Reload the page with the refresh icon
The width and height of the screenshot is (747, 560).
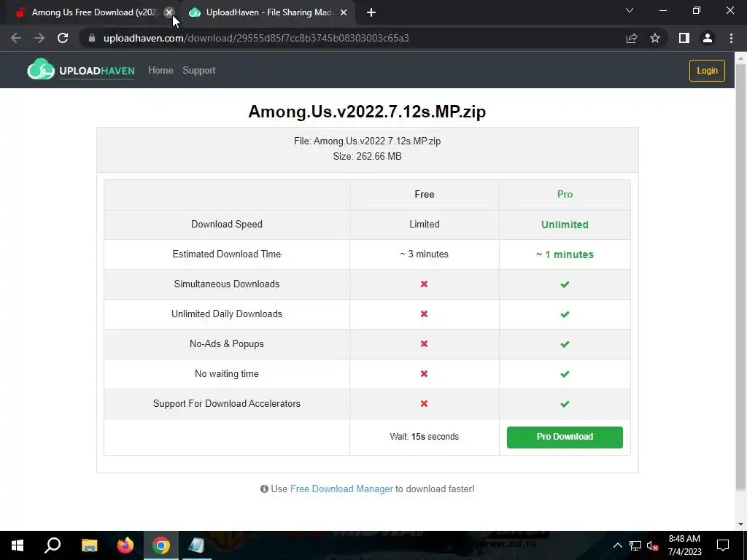click(x=63, y=38)
